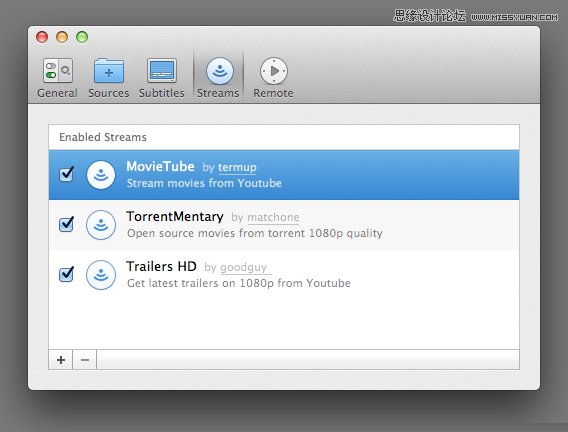Switch to the Sources tab label
The image size is (568, 432).
coord(109,93)
